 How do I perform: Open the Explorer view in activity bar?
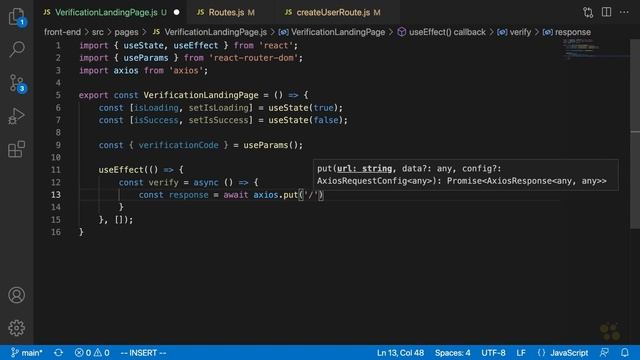tap(17, 17)
